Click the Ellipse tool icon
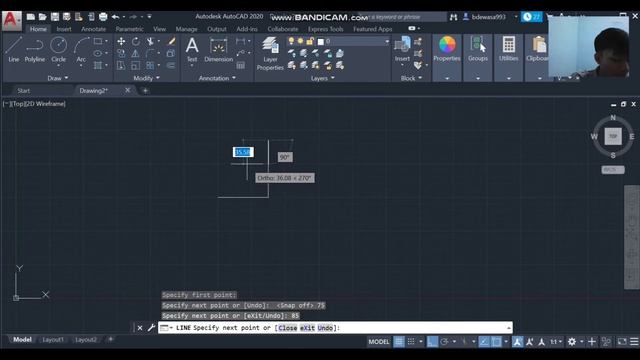 (x=98, y=53)
